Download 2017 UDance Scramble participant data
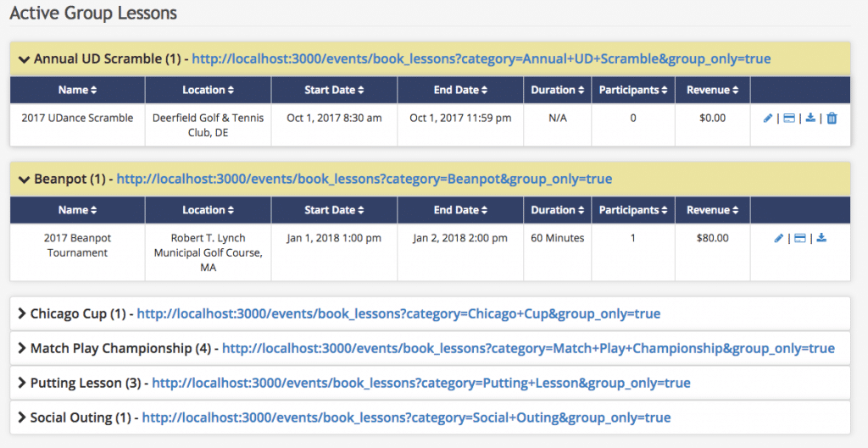The image size is (868, 448). (x=810, y=118)
